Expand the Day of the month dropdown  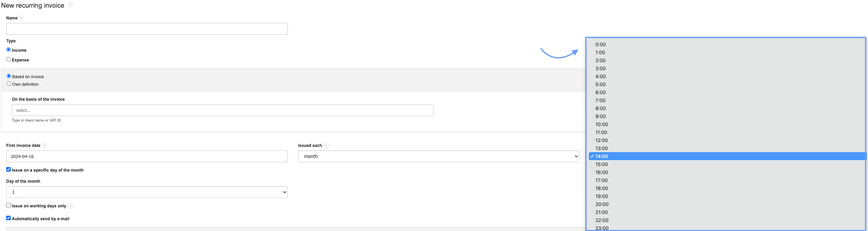147,192
